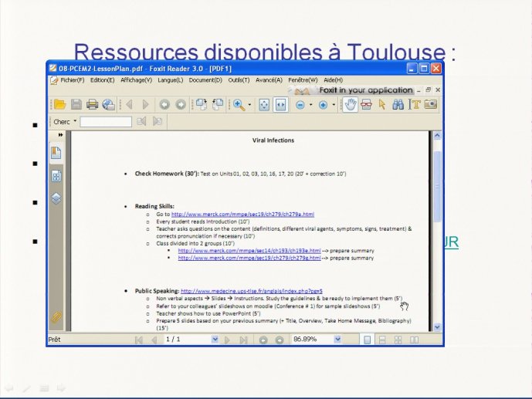This screenshot has height=399, width=532.
Task: Select thumbnail grid layout icon in status bar
Action: coord(398,340)
